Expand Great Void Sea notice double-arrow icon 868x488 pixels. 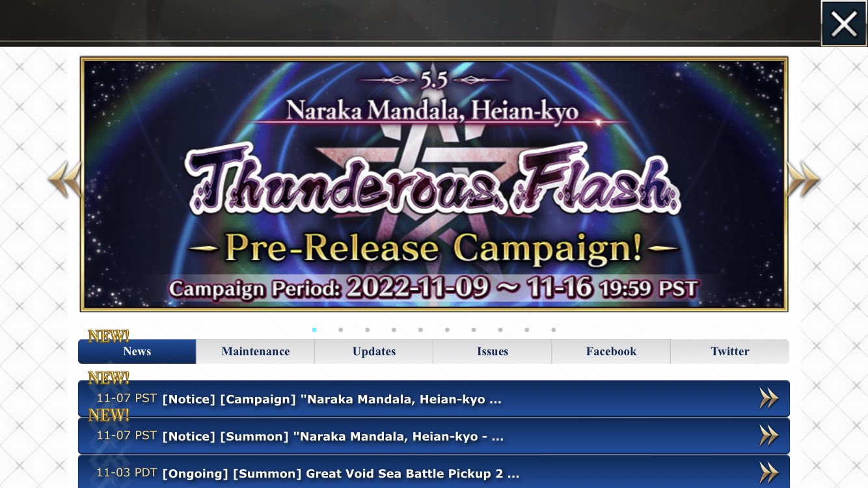click(768, 472)
